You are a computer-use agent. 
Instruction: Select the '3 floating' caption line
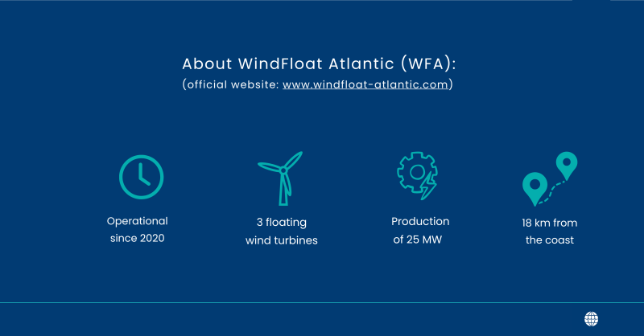[281, 223]
